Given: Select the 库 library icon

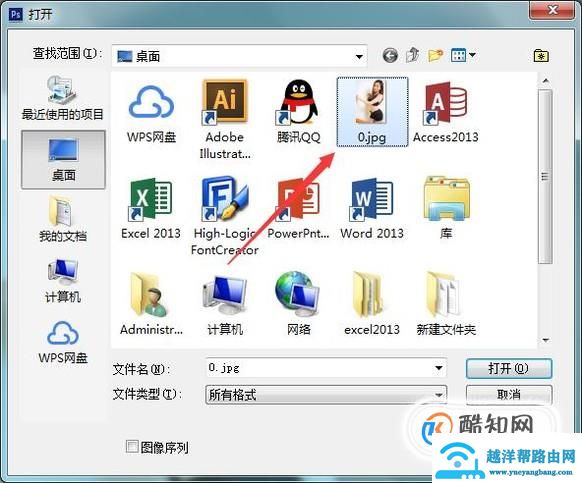Looking at the screenshot, I should click(x=446, y=198).
